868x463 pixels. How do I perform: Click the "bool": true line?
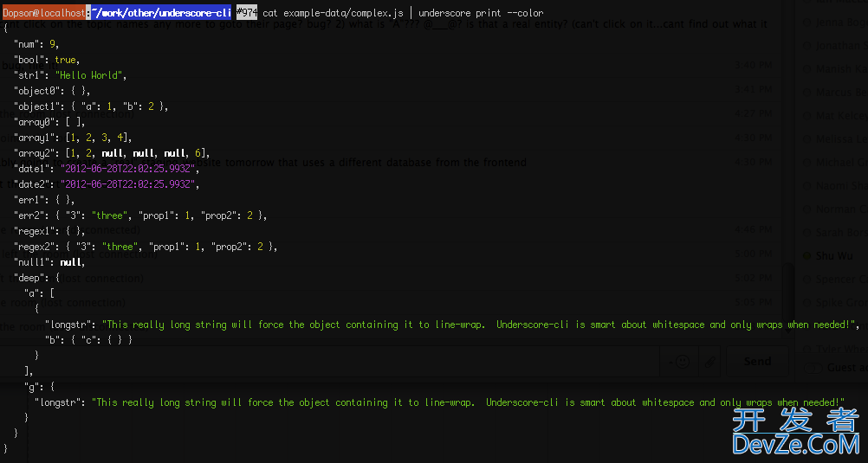[47, 60]
